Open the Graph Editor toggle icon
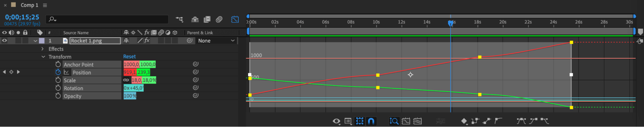644x127 pixels. tap(235, 19)
